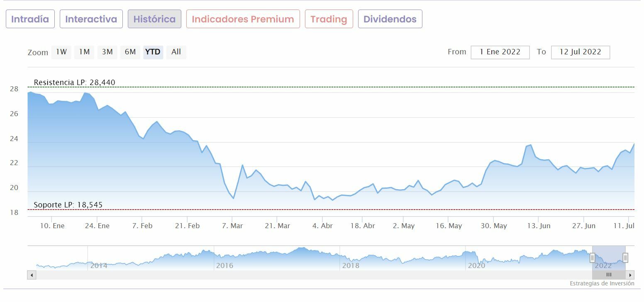Switch to the Interactiva tab
Viewport: 644px width, 302px height.
click(91, 19)
